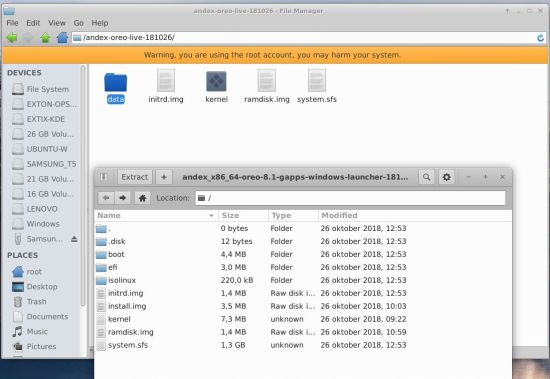Open the Help menu
This screenshot has height=379, width=550.
[100, 23]
